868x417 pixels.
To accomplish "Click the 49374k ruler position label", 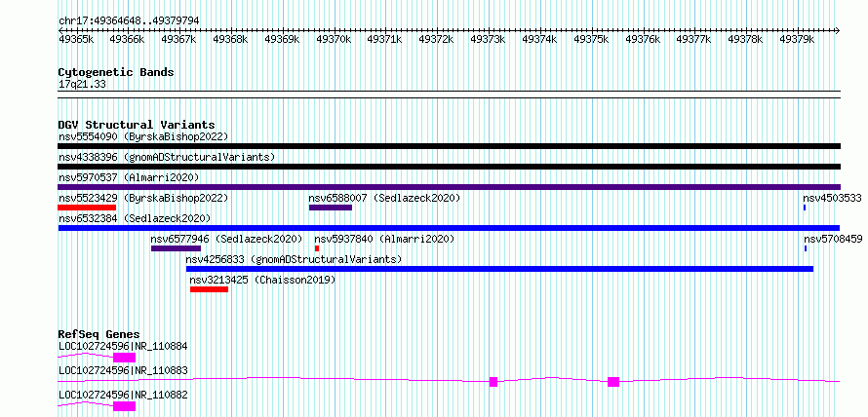I will pos(539,39).
